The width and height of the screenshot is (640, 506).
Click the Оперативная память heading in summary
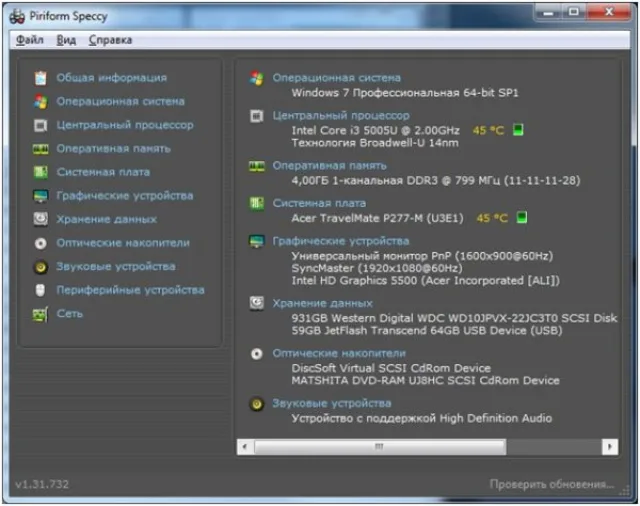[329, 166]
